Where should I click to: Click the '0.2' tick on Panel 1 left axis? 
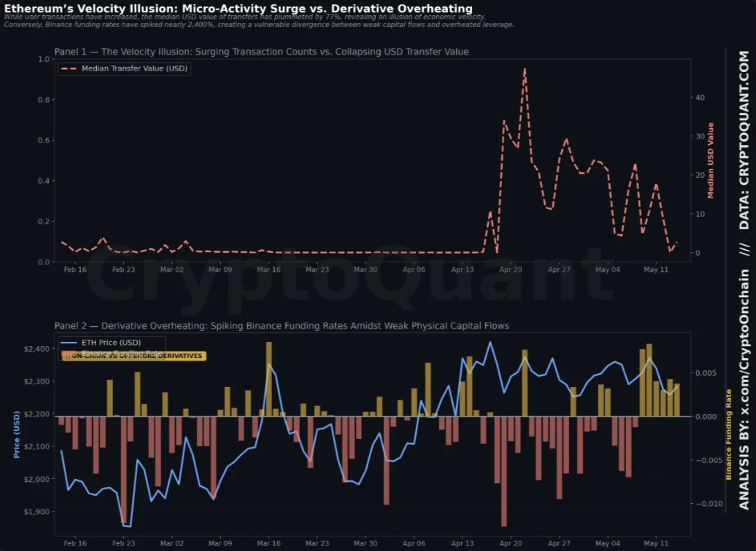pyautogui.click(x=44, y=222)
